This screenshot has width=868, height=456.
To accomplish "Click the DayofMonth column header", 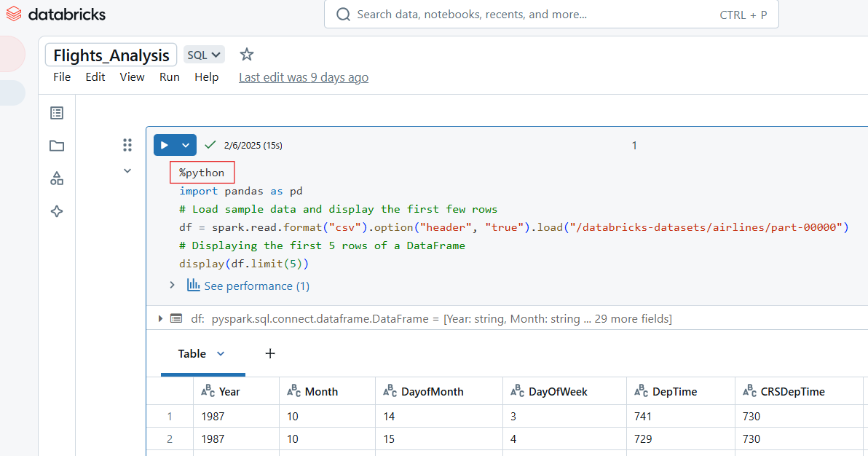I will tap(439, 391).
